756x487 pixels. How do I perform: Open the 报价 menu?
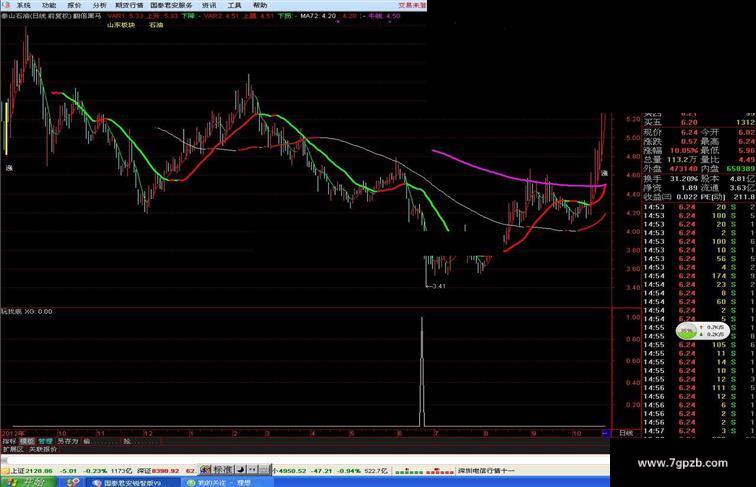pos(74,5)
